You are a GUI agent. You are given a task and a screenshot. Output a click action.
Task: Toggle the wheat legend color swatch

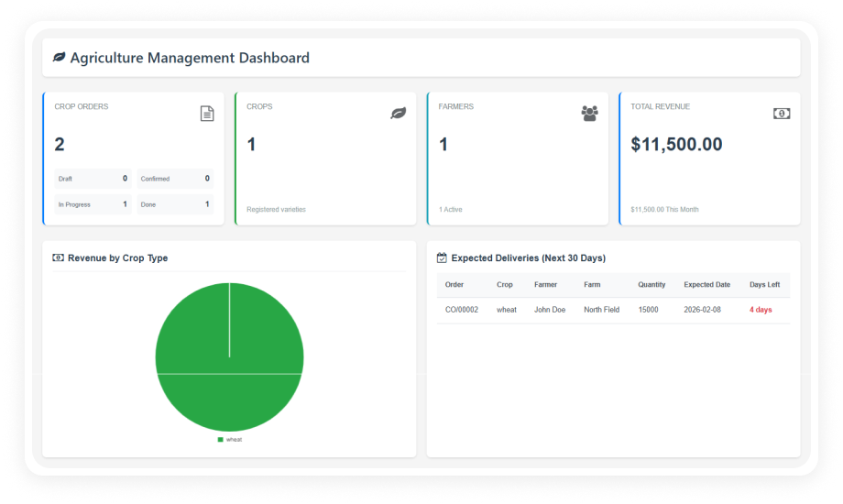221,440
